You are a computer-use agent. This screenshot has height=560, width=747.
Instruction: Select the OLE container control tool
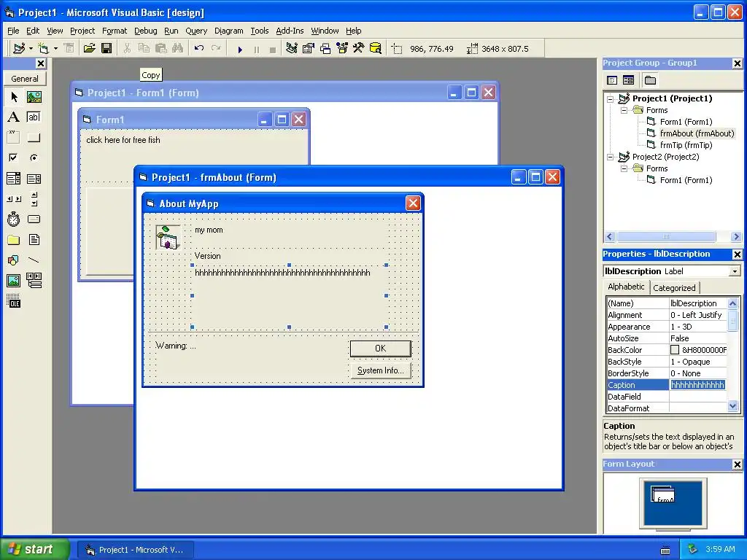pos(14,301)
